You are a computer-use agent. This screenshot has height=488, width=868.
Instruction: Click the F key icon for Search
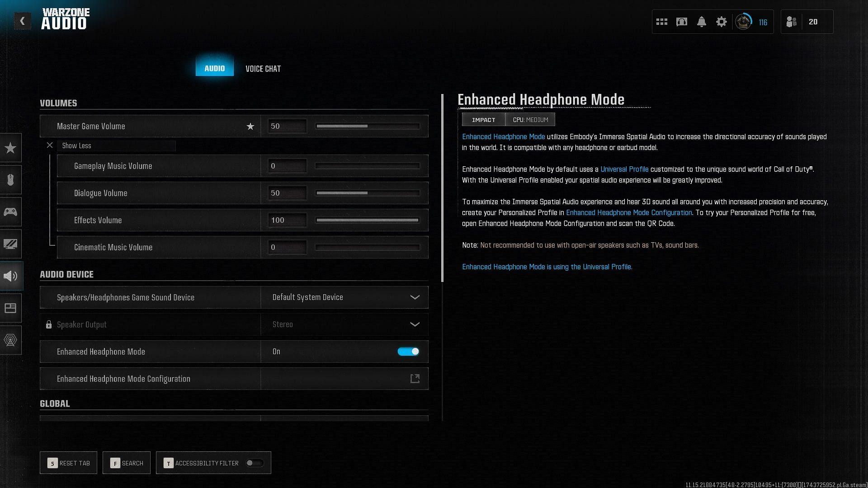coord(115,463)
